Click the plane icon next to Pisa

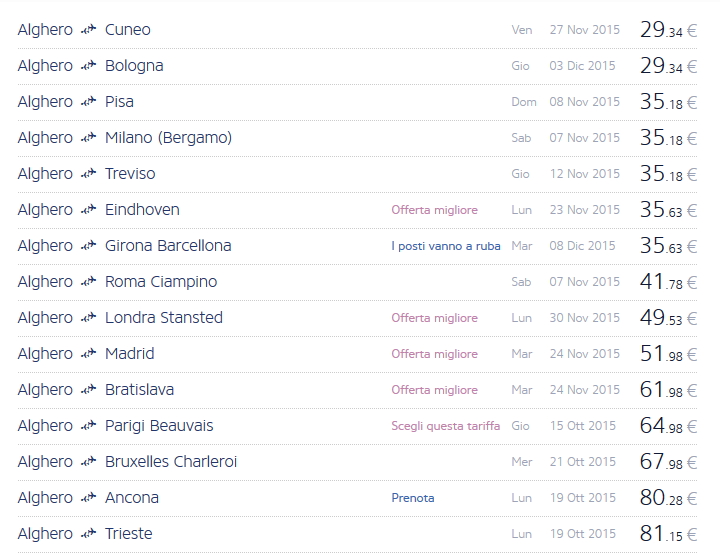(x=89, y=102)
